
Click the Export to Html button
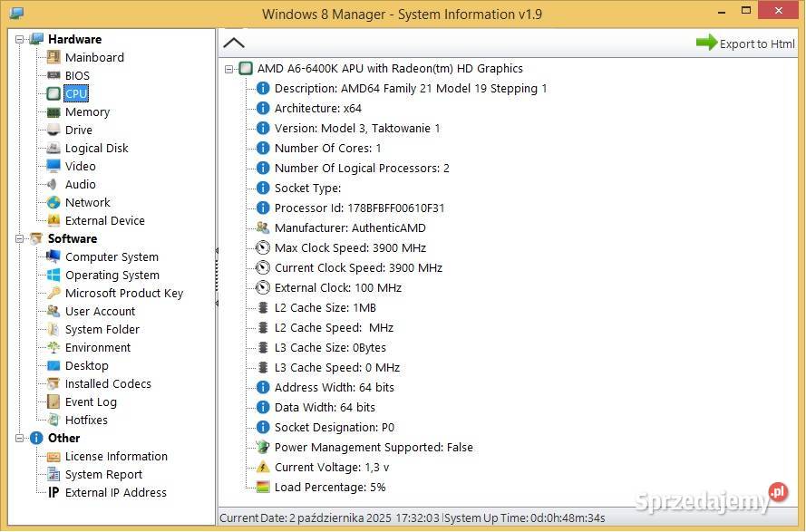[x=756, y=44]
